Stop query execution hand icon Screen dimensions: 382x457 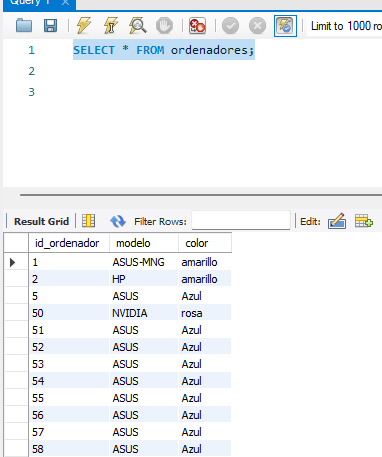(164, 26)
